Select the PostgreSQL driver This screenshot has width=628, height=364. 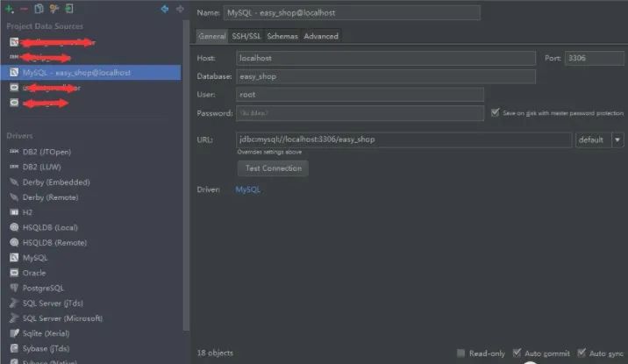tap(43, 289)
